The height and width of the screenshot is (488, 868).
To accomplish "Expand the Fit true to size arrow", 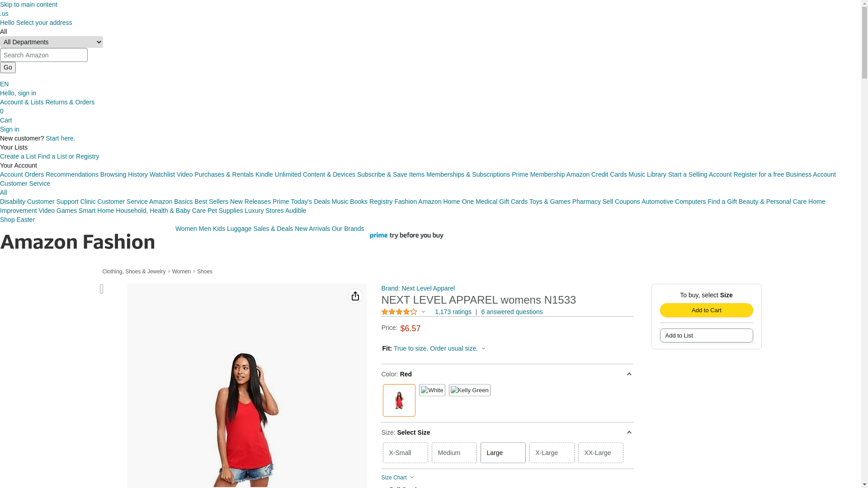I will [x=483, y=348].
